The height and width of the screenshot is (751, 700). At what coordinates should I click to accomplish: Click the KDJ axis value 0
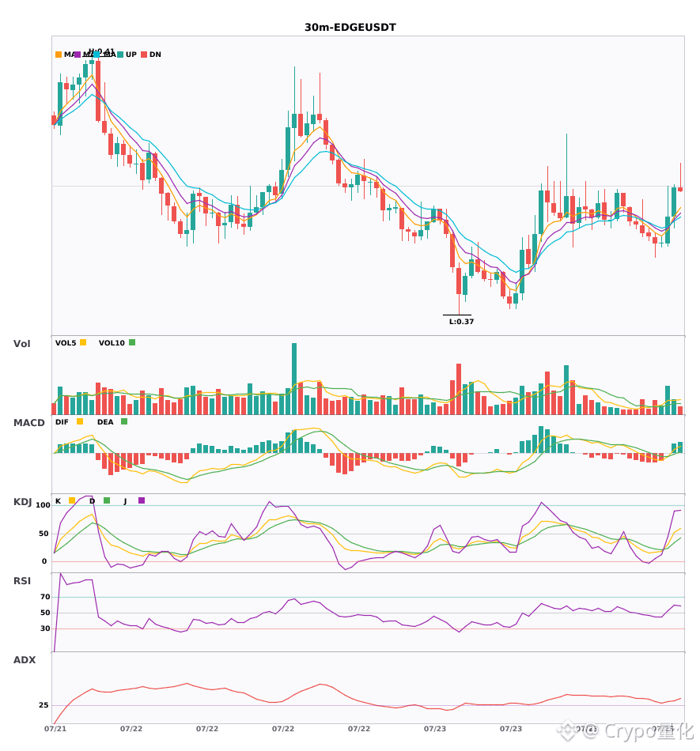(44, 561)
